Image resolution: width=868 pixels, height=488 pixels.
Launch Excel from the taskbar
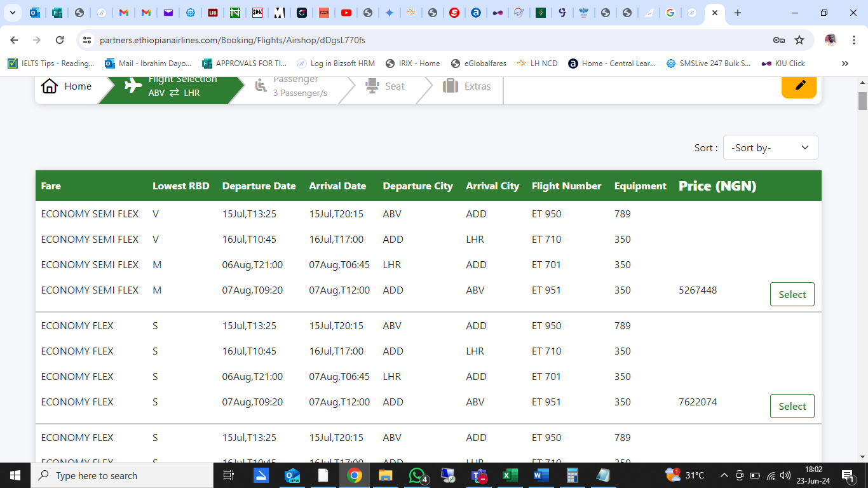click(509, 475)
